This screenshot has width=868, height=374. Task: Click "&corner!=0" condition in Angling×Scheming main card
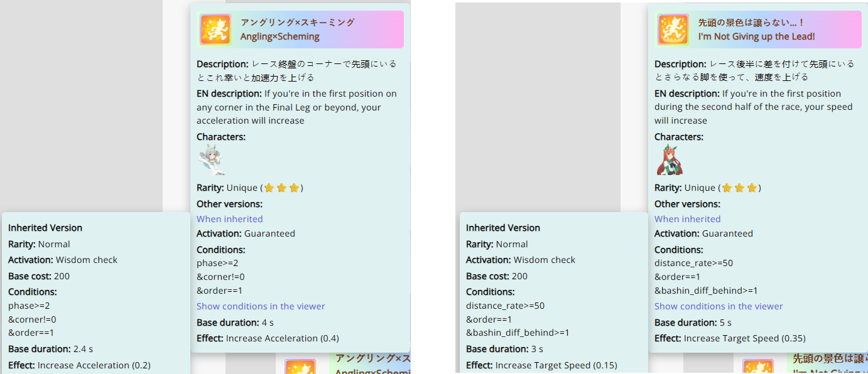pos(220,277)
